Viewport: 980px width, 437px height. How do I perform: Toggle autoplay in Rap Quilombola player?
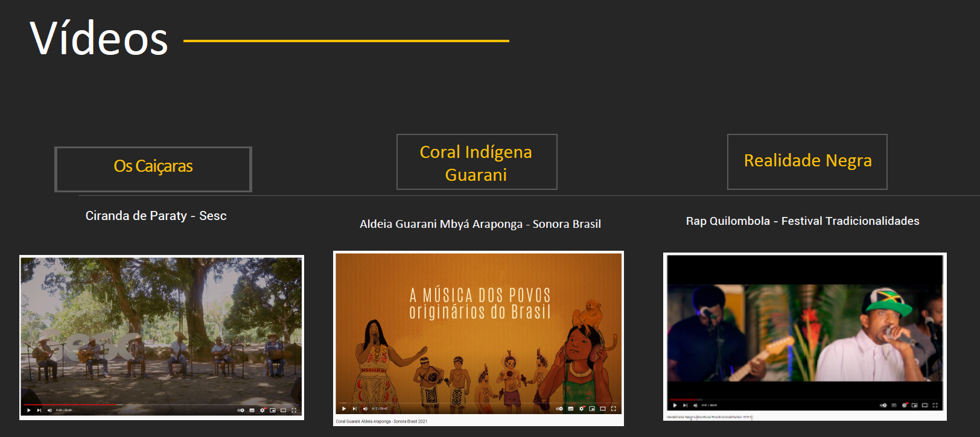pyautogui.click(x=883, y=405)
